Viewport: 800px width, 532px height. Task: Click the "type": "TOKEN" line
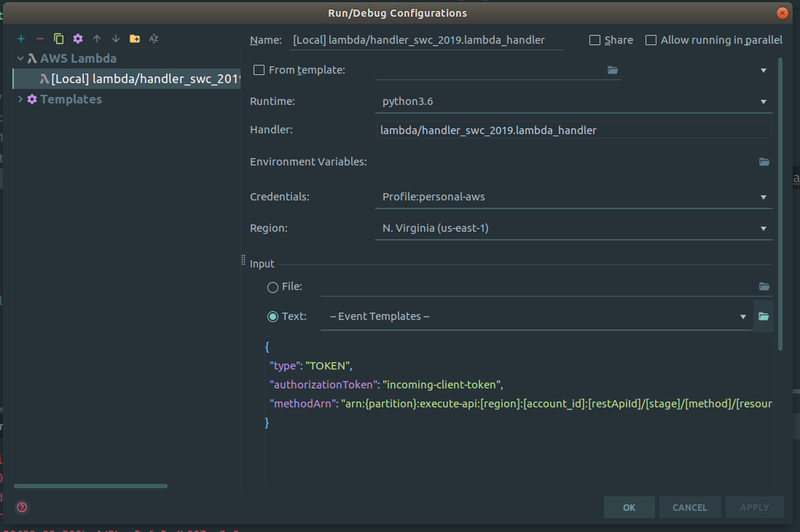310,366
